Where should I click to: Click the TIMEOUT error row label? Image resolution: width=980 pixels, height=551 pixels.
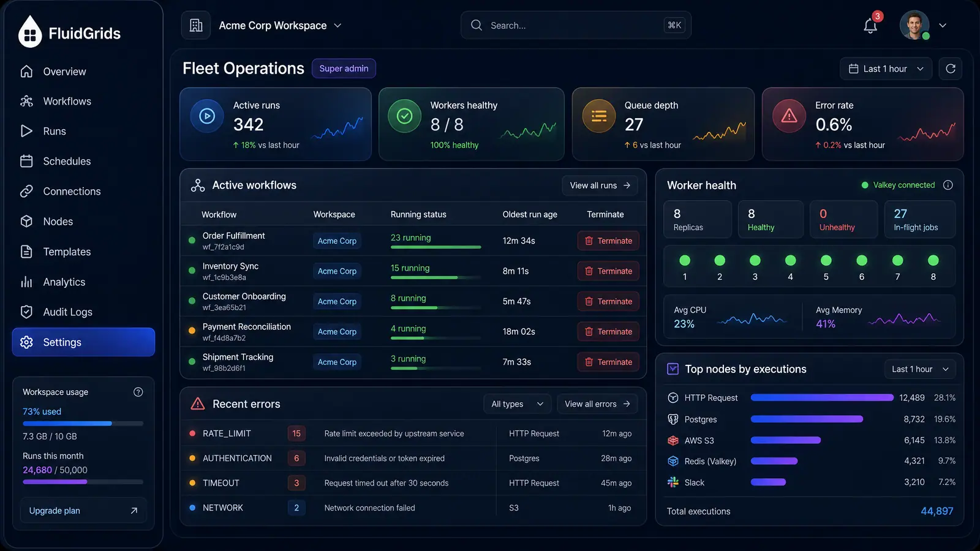221,483
